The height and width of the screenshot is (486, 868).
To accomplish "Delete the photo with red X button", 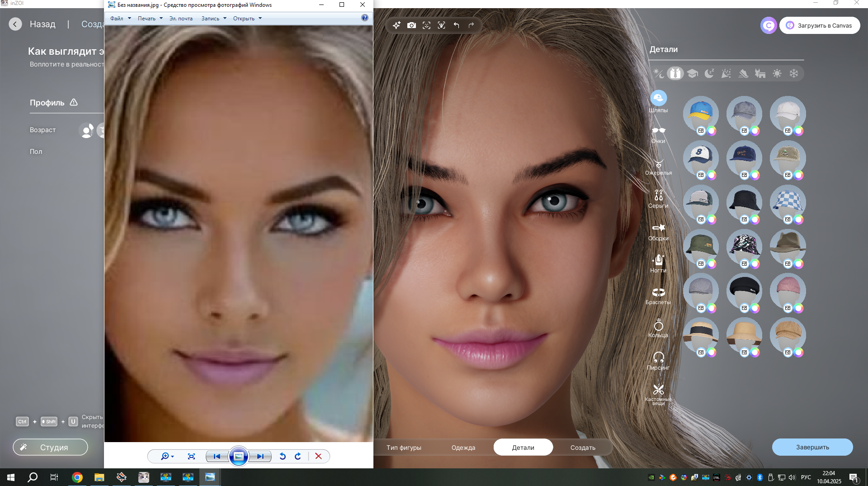I will tap(318, 456).
